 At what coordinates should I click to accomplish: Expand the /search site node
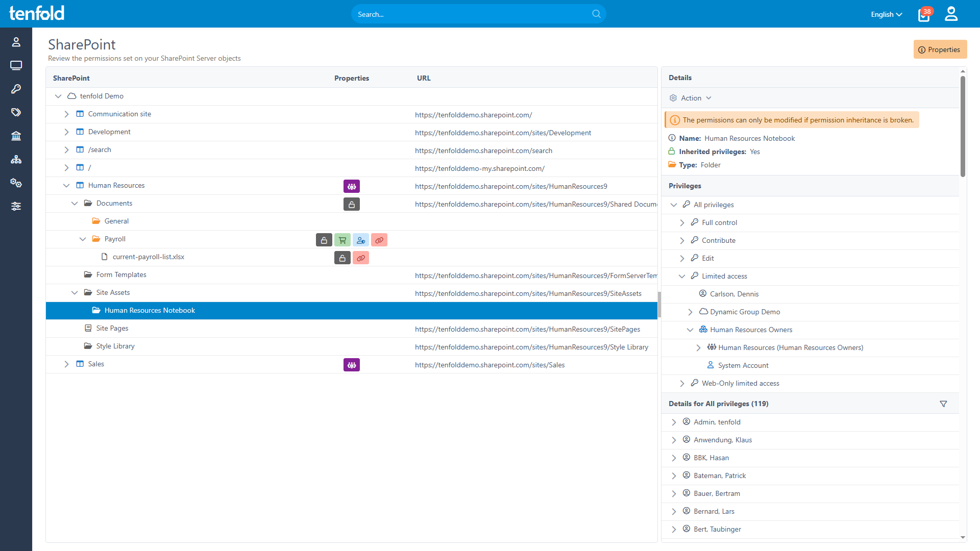point(66,149)
